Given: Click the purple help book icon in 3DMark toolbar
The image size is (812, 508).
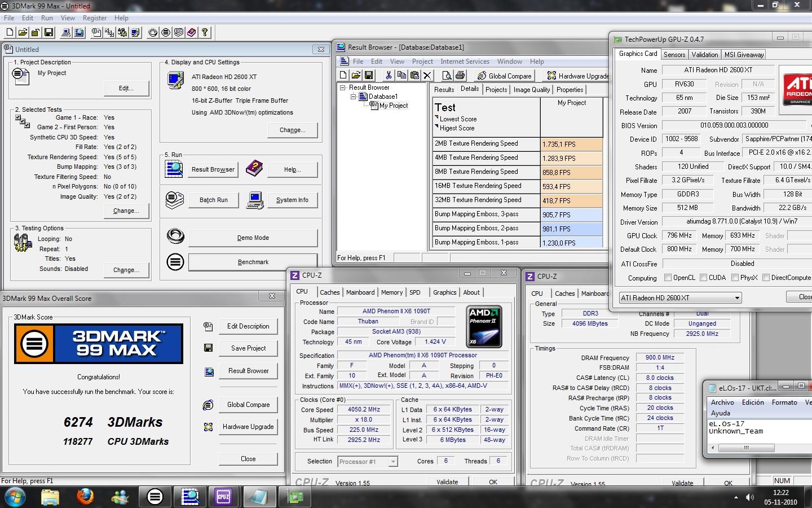Looking at the screenshot, I should coord(192,32).
